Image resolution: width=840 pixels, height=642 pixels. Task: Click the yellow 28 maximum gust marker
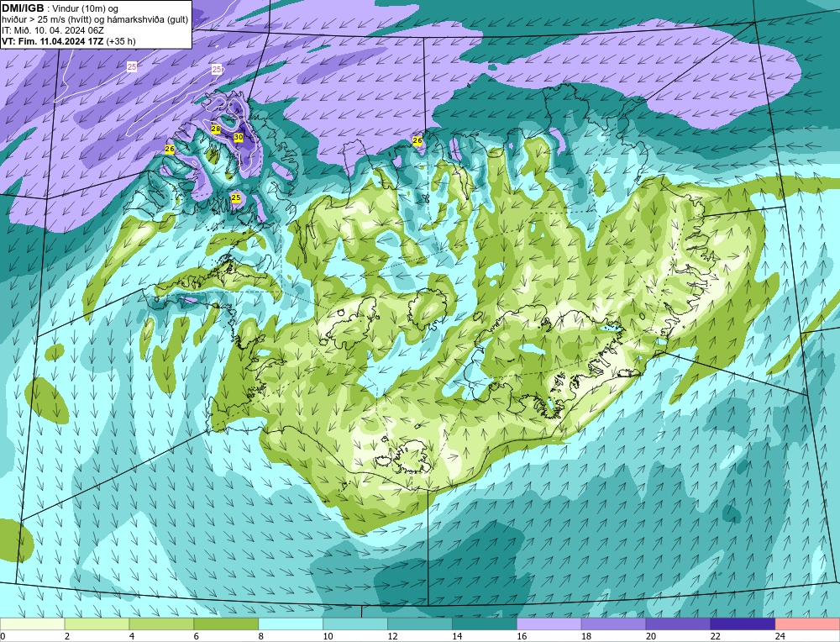coord(216,129)
